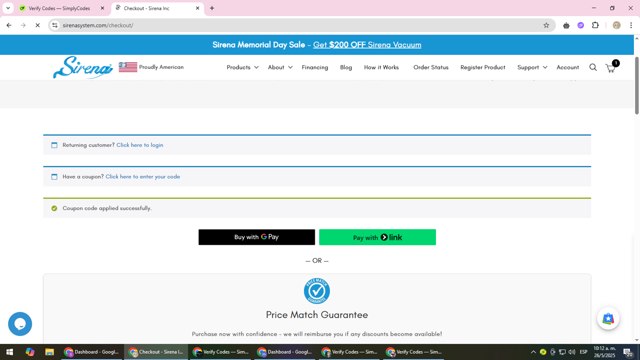The height and width of the screenshot is (360, 640).
Task: Open the chat bubble widget
Action: pyautogui.click(x=20, y=324)
